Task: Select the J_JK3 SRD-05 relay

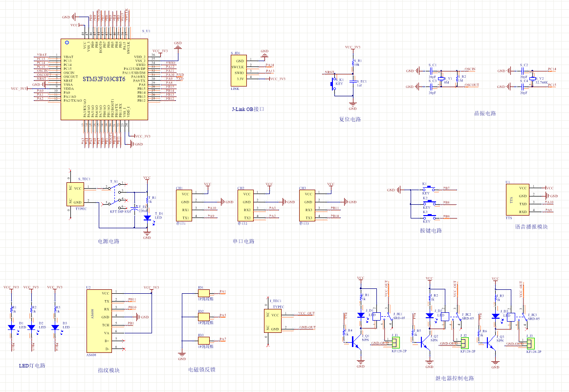Action: pyautogui.click(x=518, y=317)
